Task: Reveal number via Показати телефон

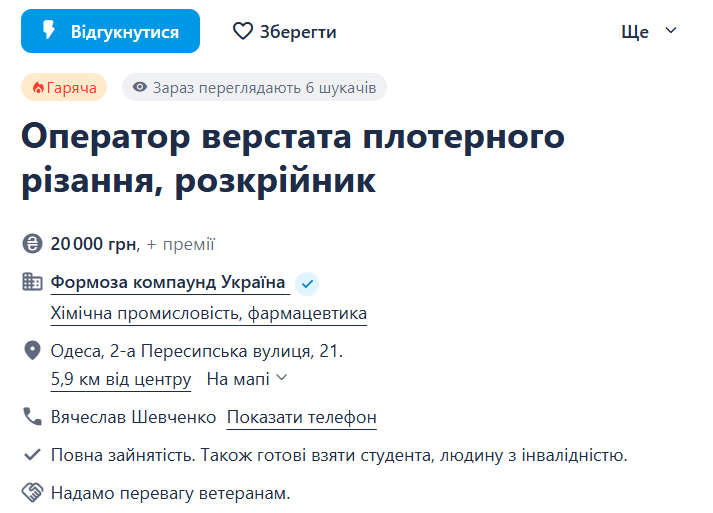Action: tap(302, 417)
